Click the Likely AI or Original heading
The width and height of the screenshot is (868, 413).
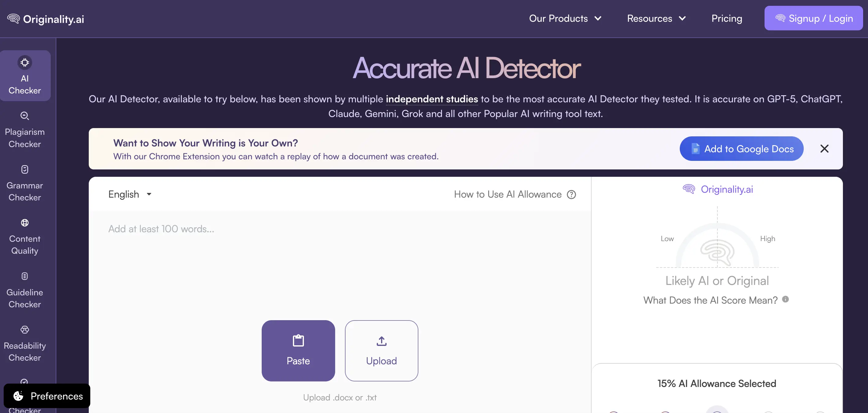[x=717, y=281]
